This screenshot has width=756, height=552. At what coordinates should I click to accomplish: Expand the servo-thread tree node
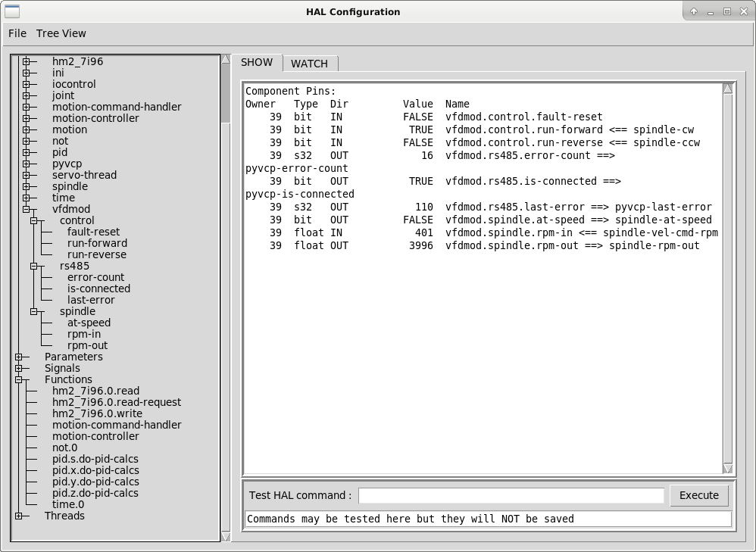pos(26,175)
